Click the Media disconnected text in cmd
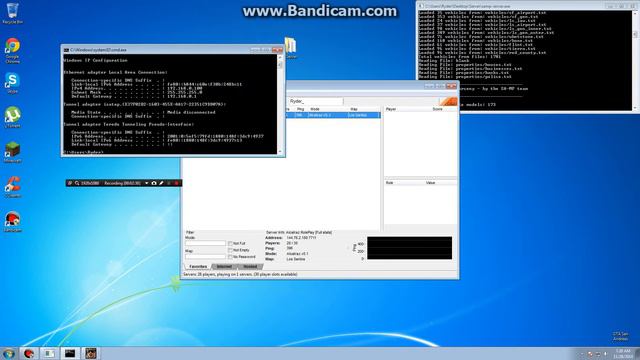 pyautogui.click(x=191, y=112)
